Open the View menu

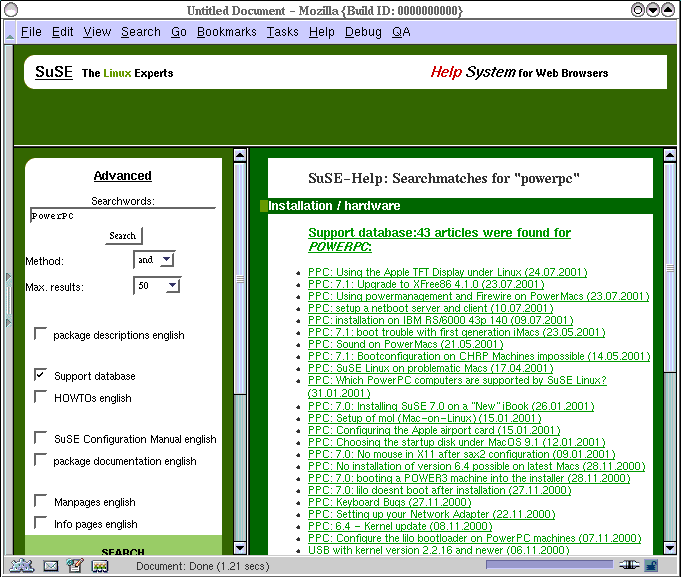click(x=97, y=32)
